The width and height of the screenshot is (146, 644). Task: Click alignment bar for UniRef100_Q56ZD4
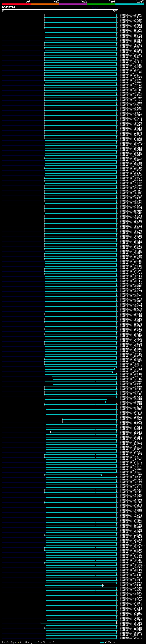76,399
